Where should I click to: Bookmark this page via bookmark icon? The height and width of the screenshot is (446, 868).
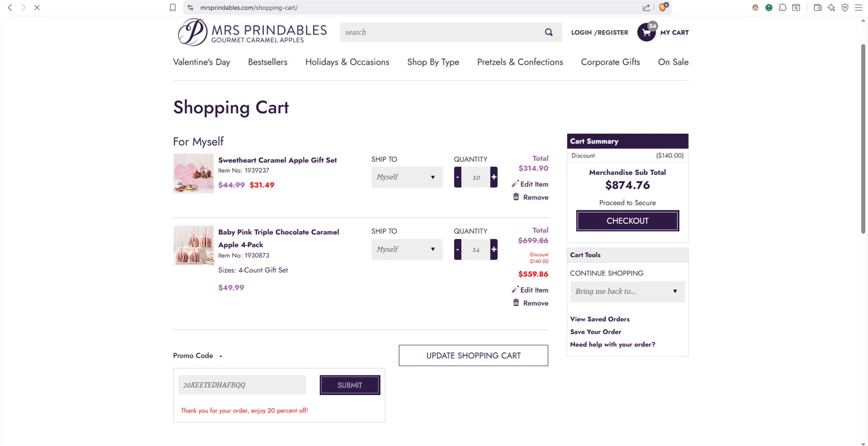tap(172, 8)
